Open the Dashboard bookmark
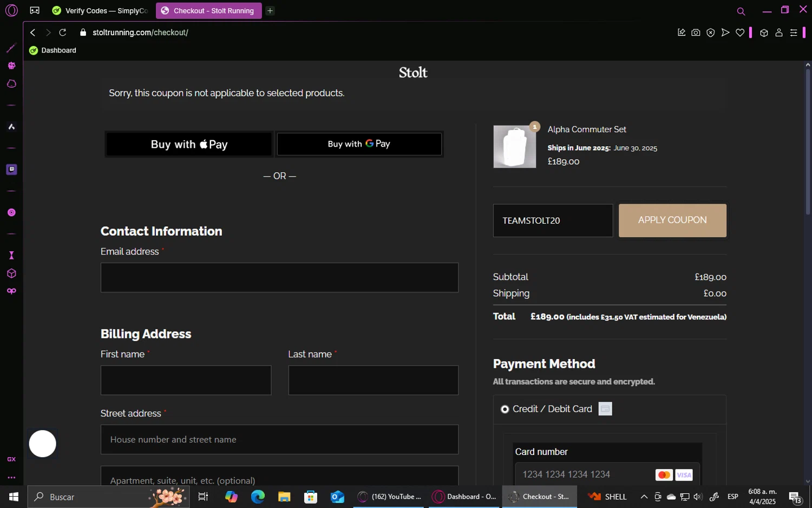 coord(53,50)
